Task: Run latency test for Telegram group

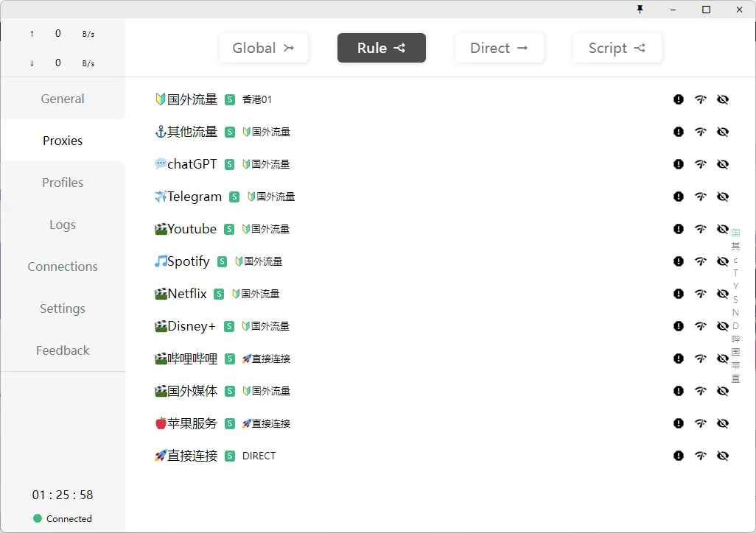Action: pos(701,197)
